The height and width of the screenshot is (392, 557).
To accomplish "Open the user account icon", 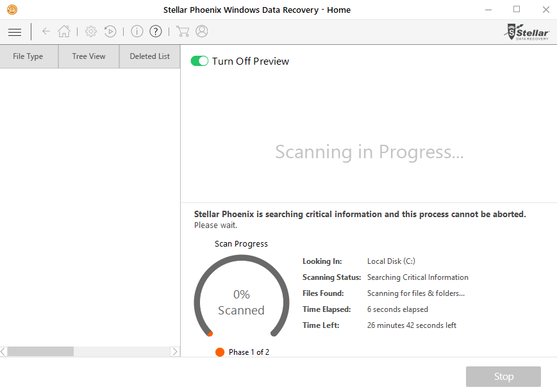I will (202, 31).
